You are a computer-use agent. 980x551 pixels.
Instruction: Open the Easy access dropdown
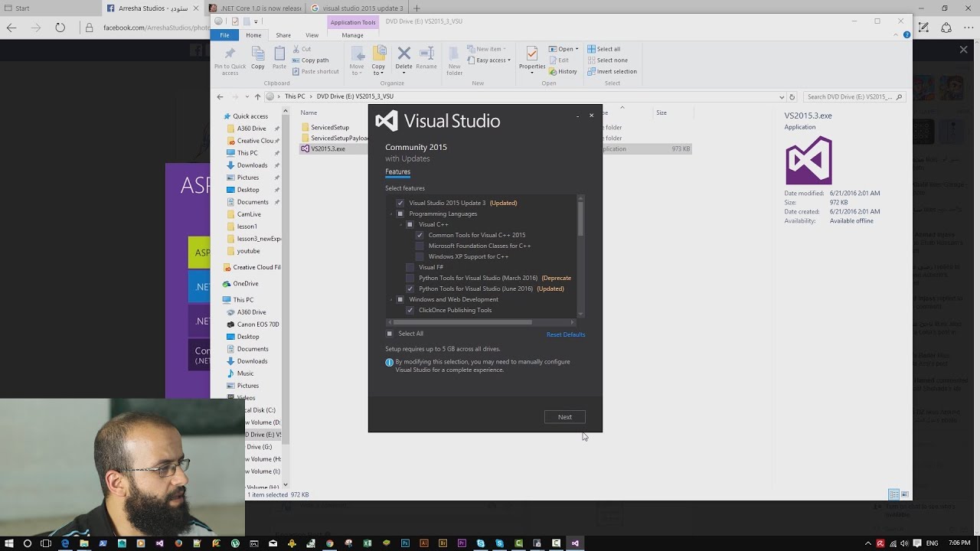click(x=488, y=60)
